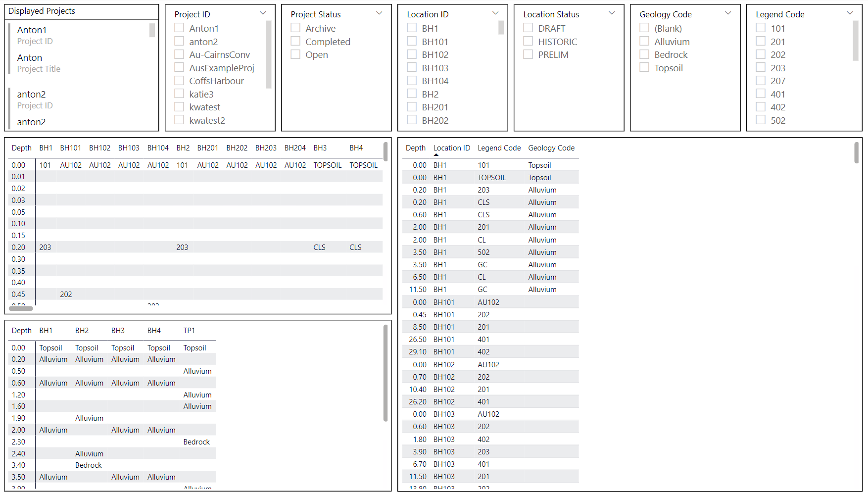This screenshot has height=493, width=868.
Task: Select the 1.90 depth row label
Action: (x=18, y=418)
